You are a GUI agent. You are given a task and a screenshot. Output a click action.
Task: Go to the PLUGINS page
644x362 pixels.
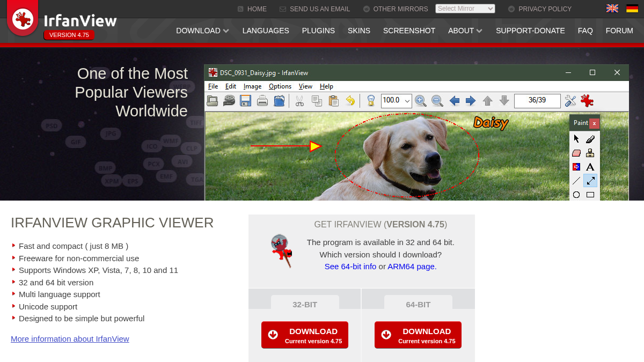[x=318, y=31]
